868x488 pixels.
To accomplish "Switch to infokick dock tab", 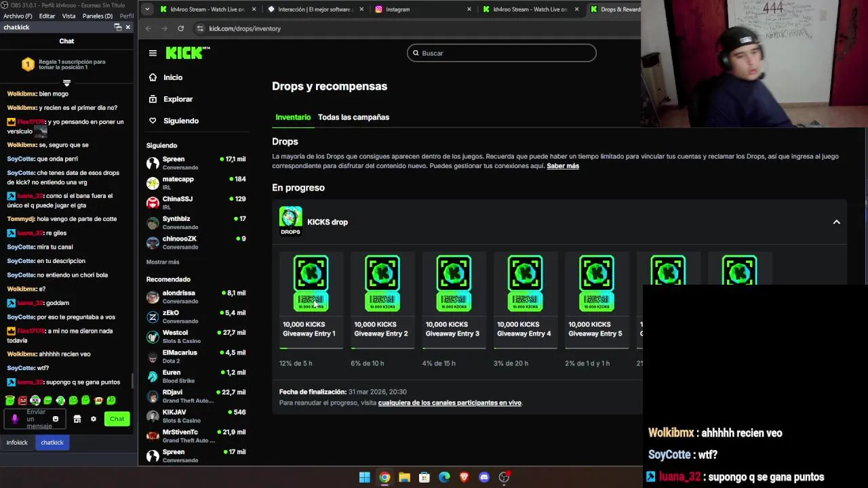I will tap(17, 443).
